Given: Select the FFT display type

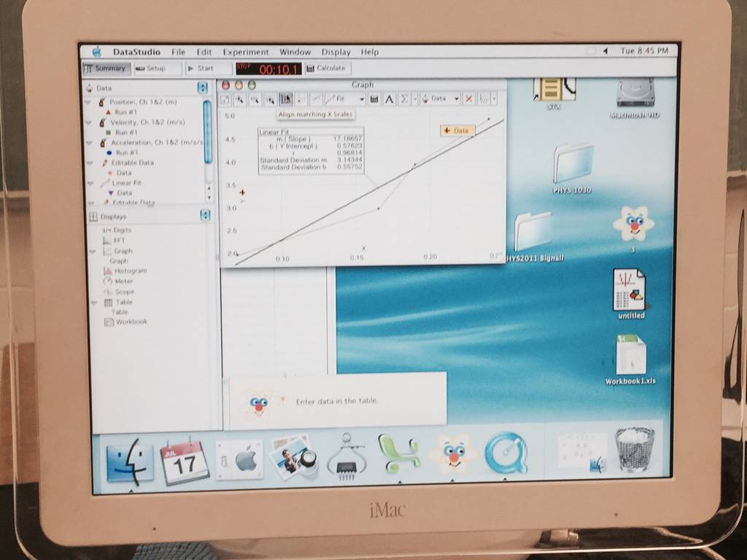Looking at the screenshot, I should point(115,241).
